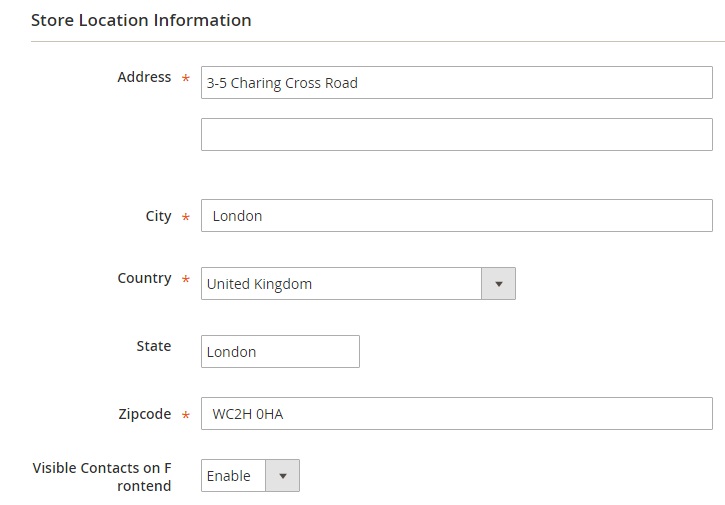Click the required asterisk beside Address
This screenshot has height=505, width=725.
185,78
